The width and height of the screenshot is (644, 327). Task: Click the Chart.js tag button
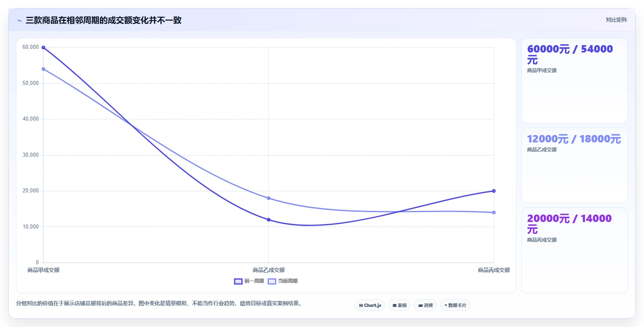pos(370,305)
